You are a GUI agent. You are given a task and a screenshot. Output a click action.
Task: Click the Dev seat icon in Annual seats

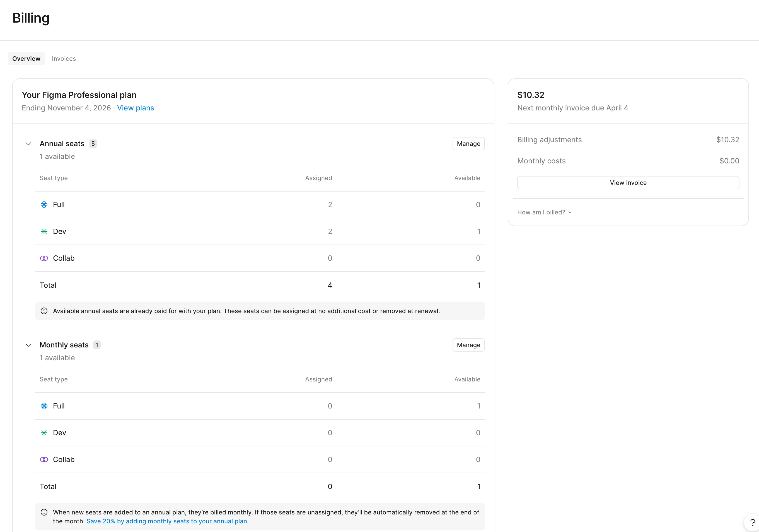[x=44, y=231]
